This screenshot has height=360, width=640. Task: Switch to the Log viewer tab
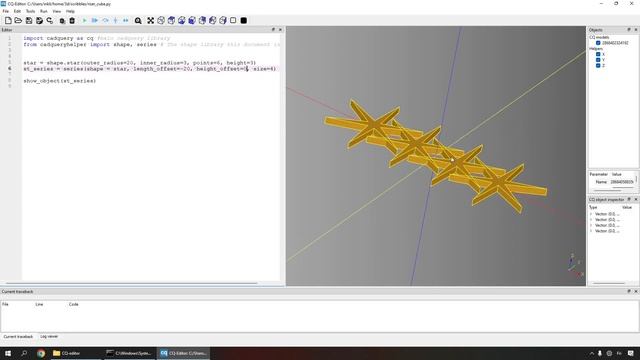point(49,337)
